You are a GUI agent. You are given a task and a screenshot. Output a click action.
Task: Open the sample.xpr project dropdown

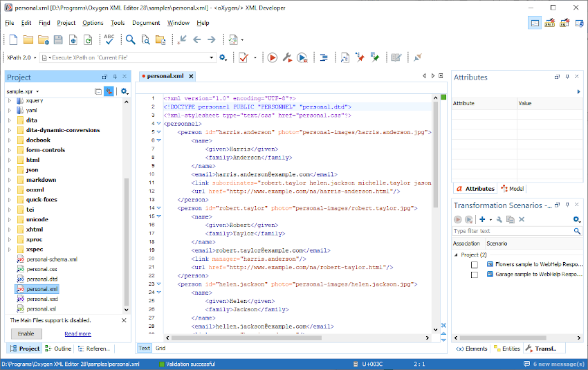point(23,91)
